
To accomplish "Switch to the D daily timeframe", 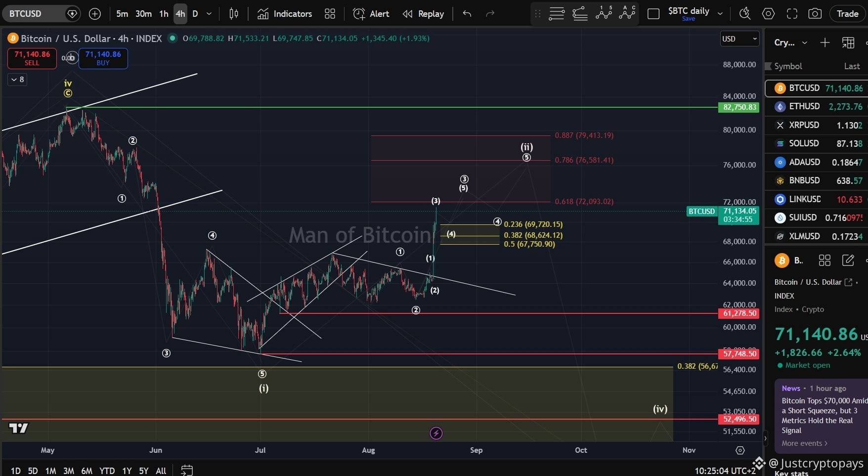I will [x=195, y=14].
